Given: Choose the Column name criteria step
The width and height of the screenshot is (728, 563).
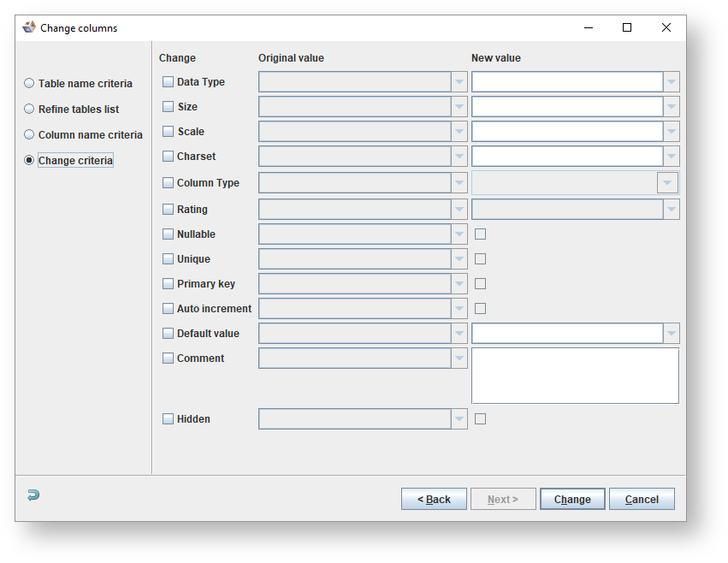Looking at the screenshot, I should coord(29,135).
